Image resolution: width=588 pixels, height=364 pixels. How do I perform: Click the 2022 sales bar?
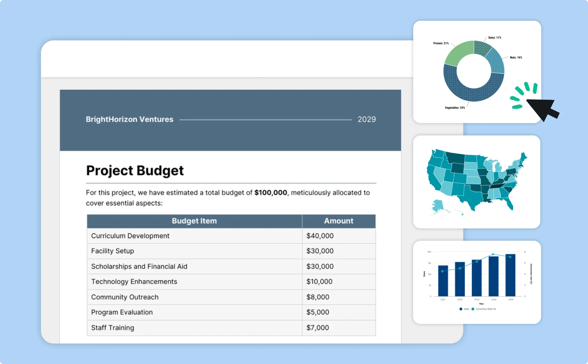[460, 279]
